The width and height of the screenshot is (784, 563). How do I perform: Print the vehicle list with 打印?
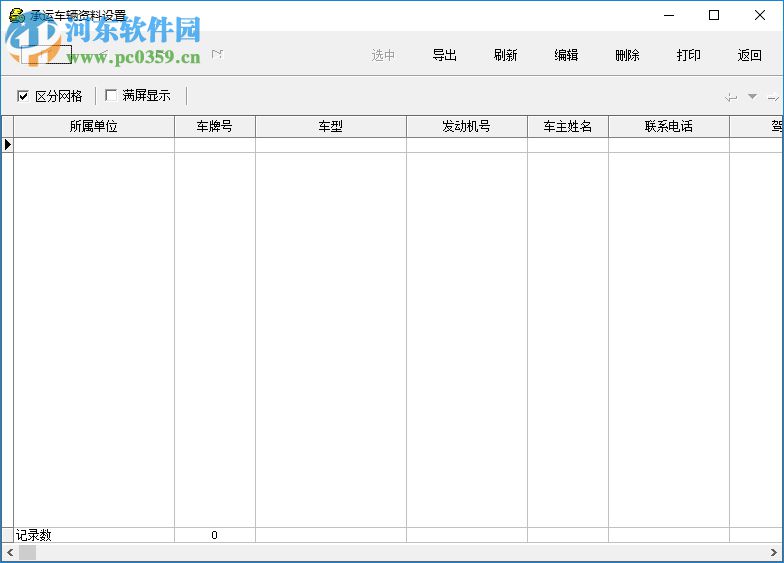688,55
